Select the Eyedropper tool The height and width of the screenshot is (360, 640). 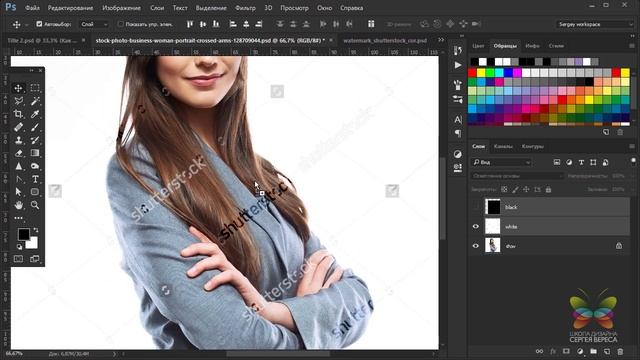[35, 114]
